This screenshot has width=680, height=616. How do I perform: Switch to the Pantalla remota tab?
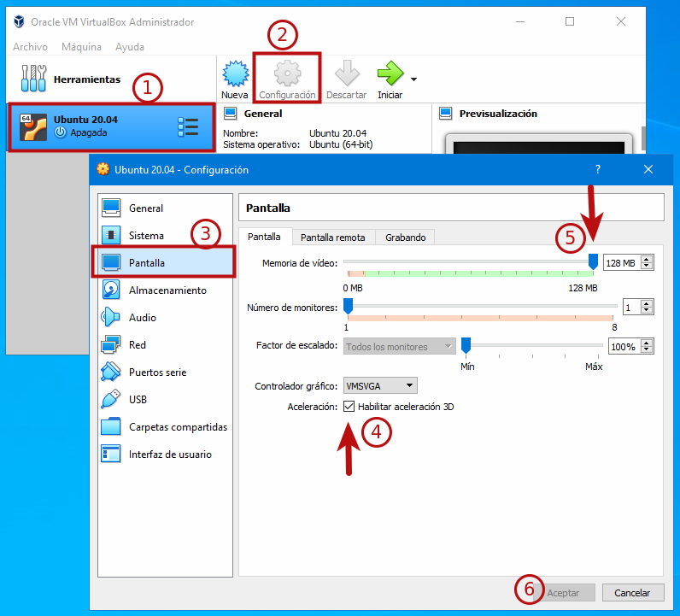coord(332,238)
